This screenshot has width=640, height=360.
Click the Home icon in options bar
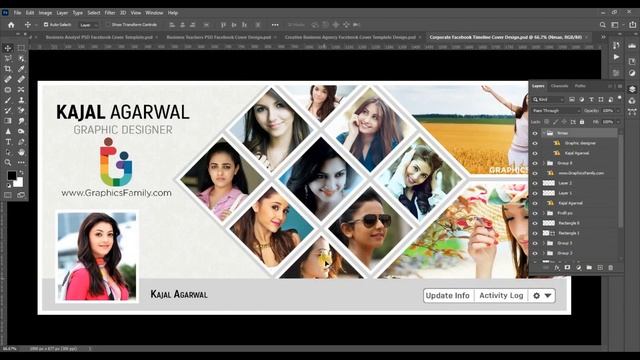(x=11, y=25)
